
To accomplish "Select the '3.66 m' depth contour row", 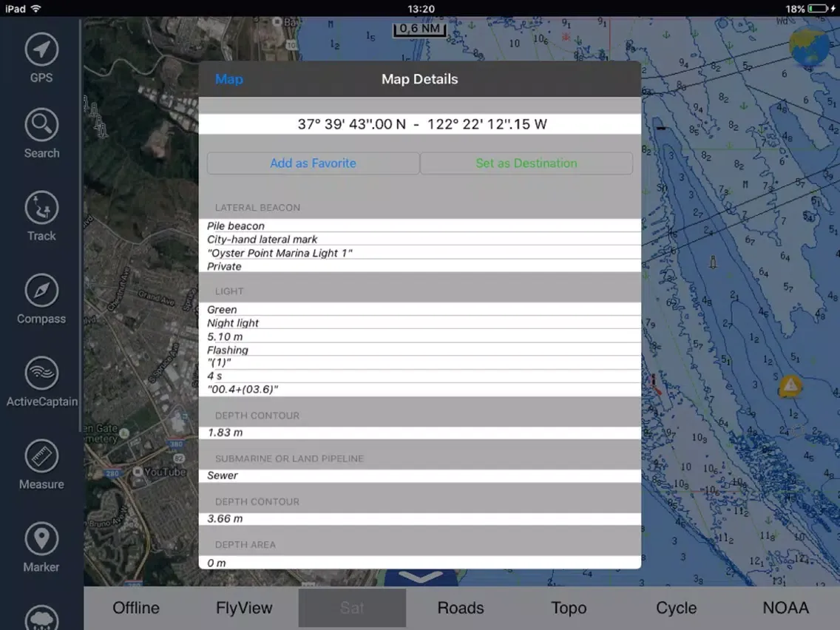I will 420,518.
